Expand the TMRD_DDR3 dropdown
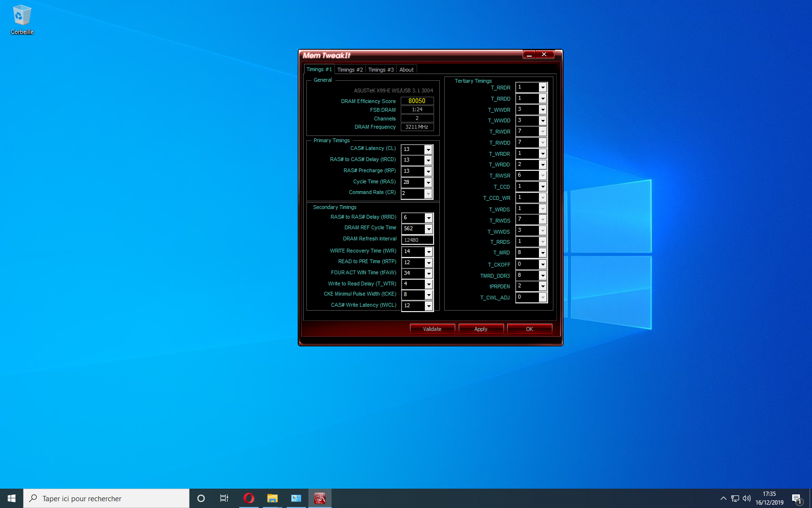The width and height of the screenshot is (812, 508). tap(543, 276)
